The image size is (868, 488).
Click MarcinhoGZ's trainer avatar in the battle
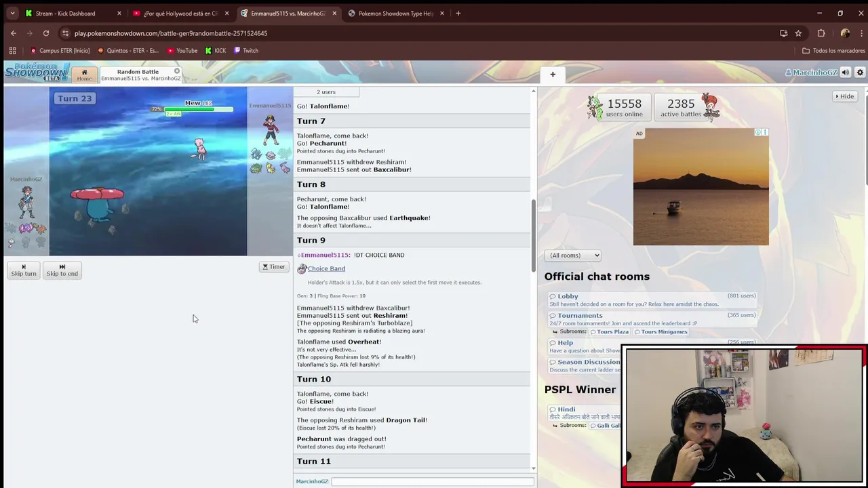pyautogui.click(x=26, y=202)
